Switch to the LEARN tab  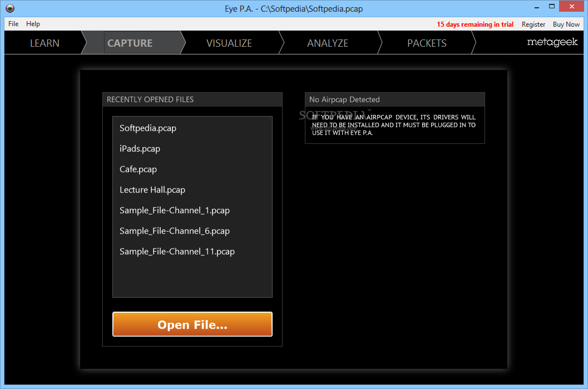pyautogui.click(x=45, y=43)
